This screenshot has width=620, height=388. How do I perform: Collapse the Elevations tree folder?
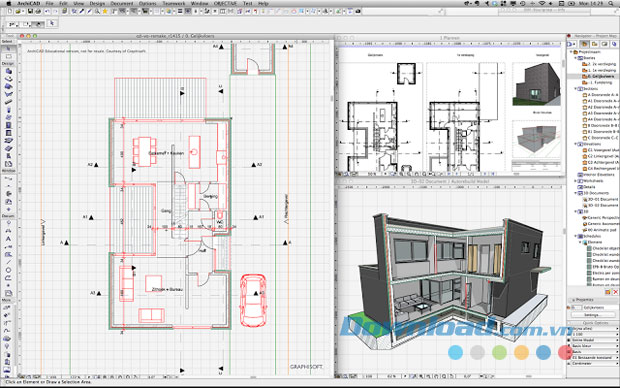576,144
